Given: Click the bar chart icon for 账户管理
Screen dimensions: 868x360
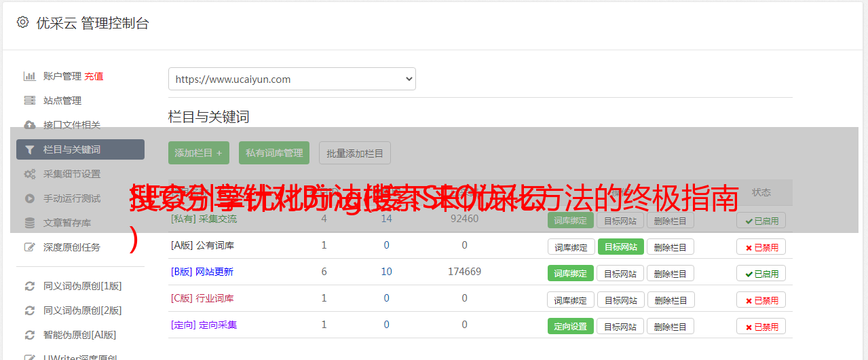Looking at the screenshot, I should pos(29,76).
